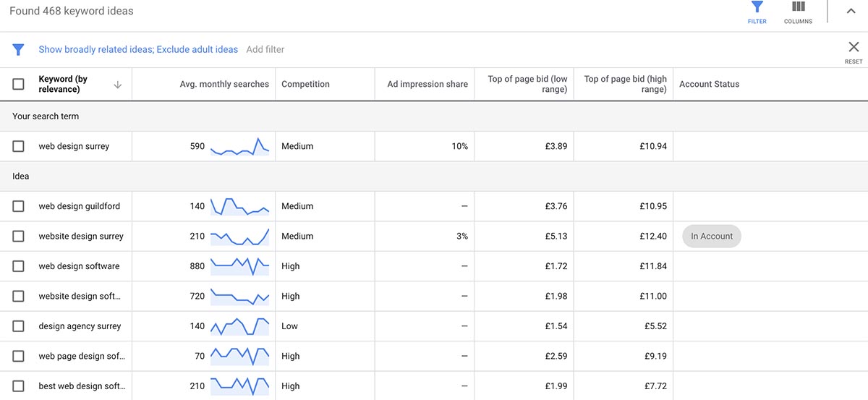Click keyword text website design surrey
Screen dimensions: 868x400
[x=81, y=236]
